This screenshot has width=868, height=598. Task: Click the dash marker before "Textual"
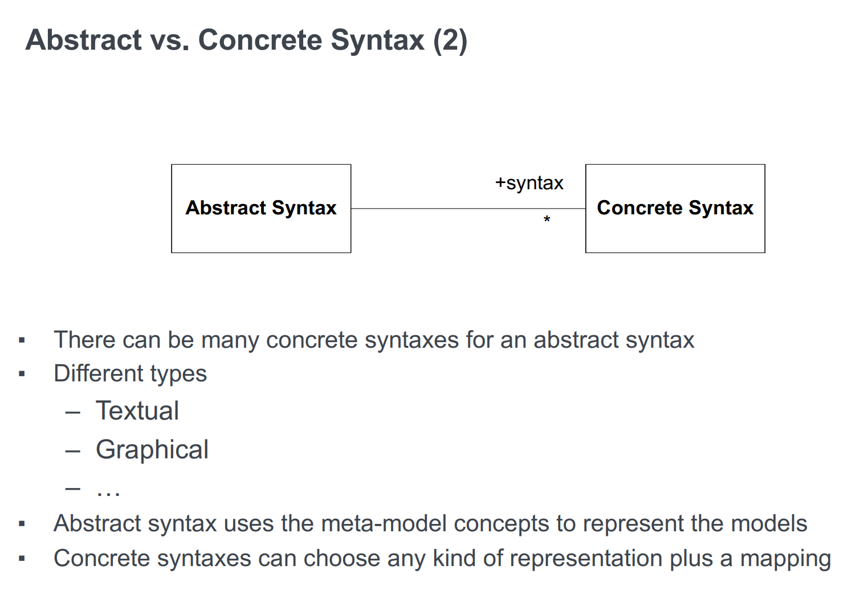coord(72,412)
